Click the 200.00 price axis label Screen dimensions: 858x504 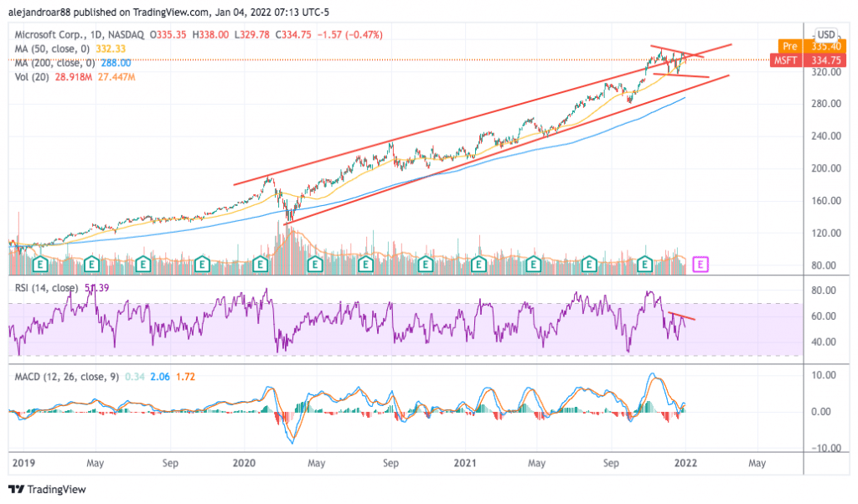coord(826,168)
